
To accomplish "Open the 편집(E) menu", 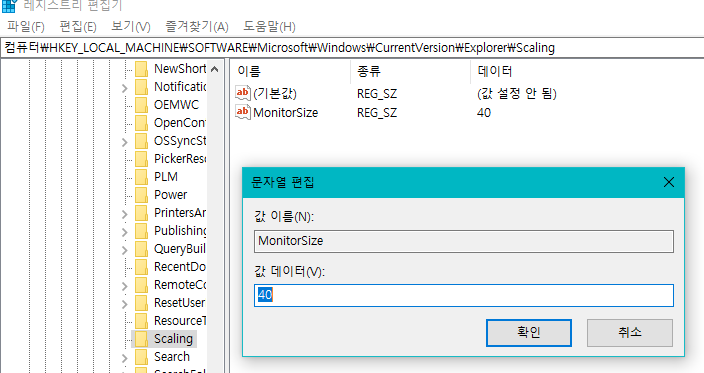I will click(x=78, y=26).
